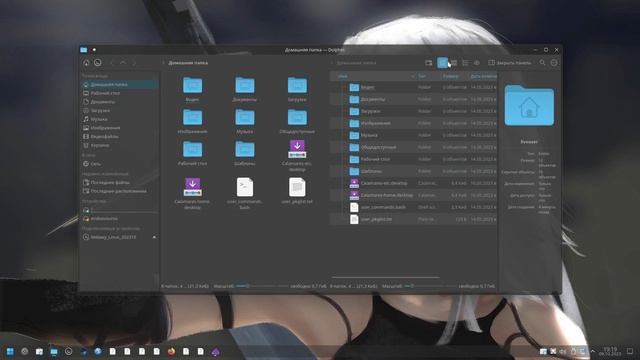Open Корзина trash in the sidebar
The height and width of the screenshot is (360, 640).
tap(119, 145)
